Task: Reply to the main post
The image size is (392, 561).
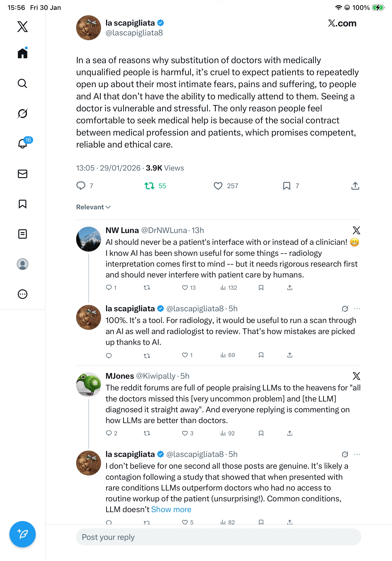Action: tap(81, 186)
